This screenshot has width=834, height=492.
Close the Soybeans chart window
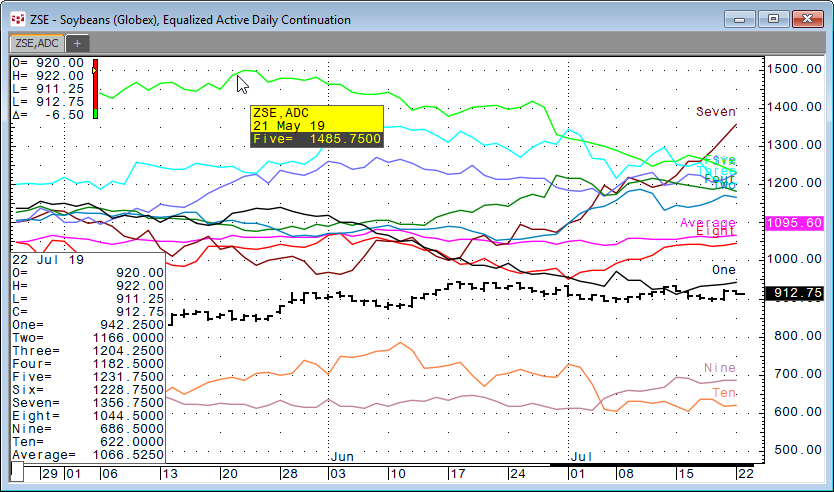click(804, 18)
